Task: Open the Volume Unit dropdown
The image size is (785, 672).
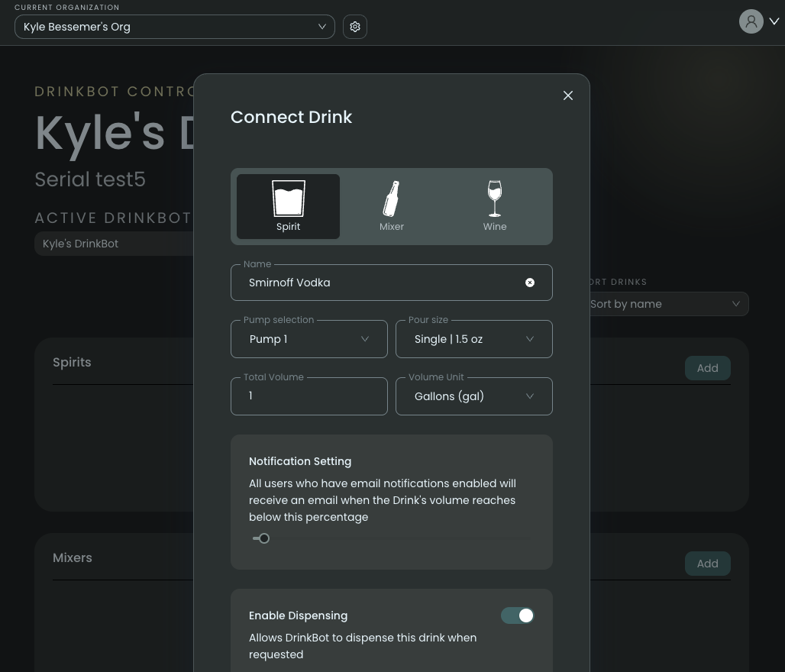Action: [473, 396]
